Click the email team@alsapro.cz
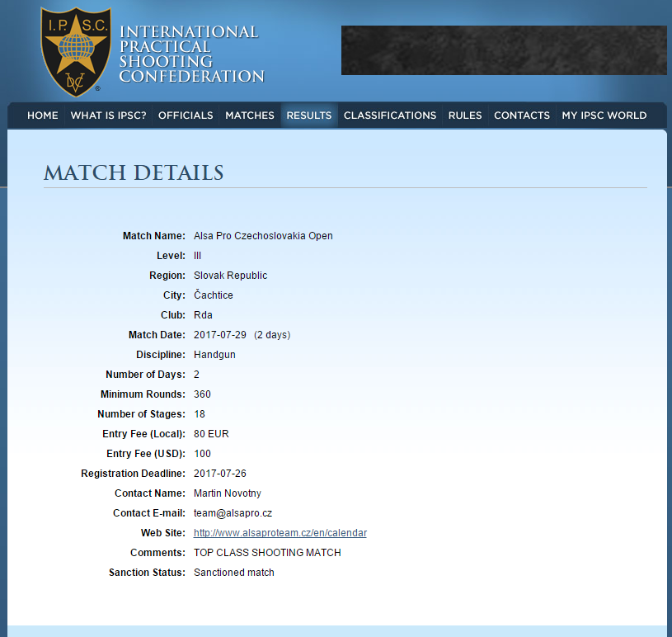The width and height of the screenshot is (672, 637). click(x=233, y=513)
